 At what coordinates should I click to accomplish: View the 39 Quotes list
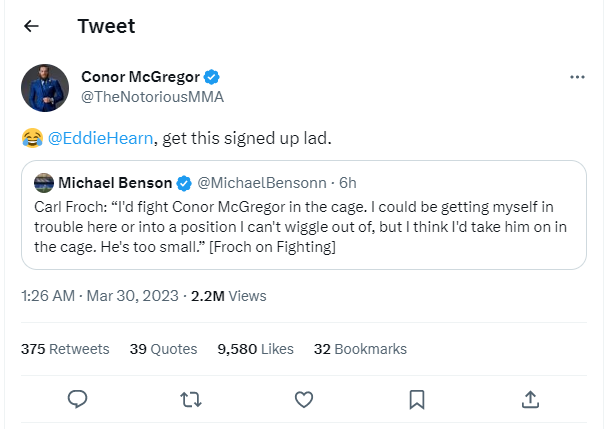[x=152, y=349]
